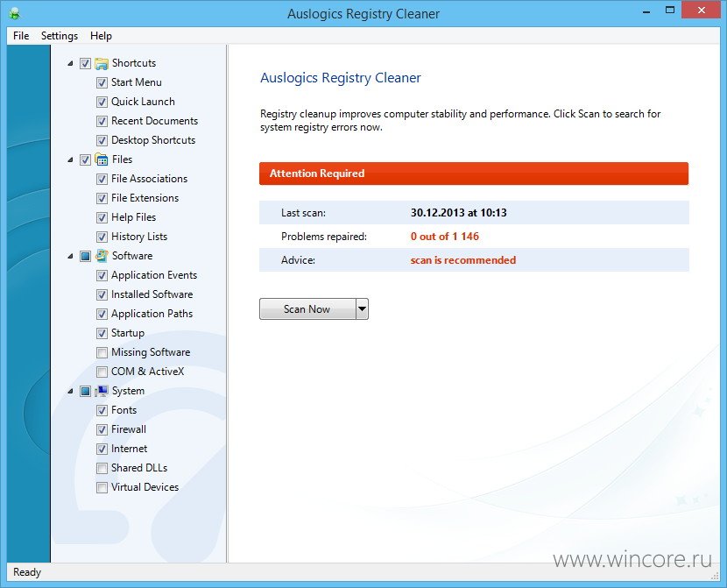Click the Scan Now button

tap(307, 308)
